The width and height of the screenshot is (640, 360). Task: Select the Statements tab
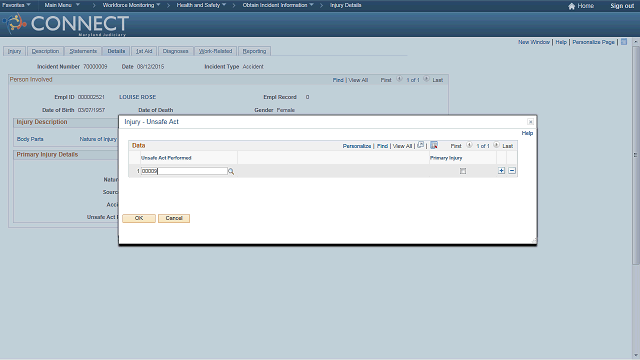(83, 51)
